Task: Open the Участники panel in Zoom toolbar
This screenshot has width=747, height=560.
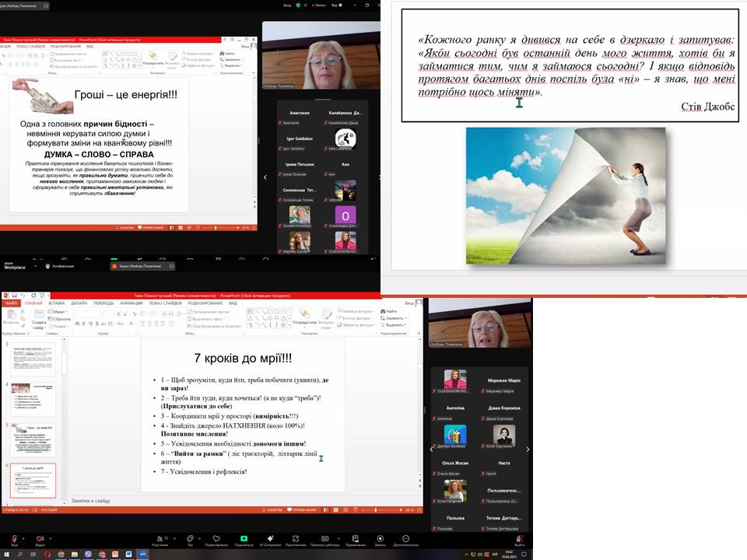Action: 160,539
